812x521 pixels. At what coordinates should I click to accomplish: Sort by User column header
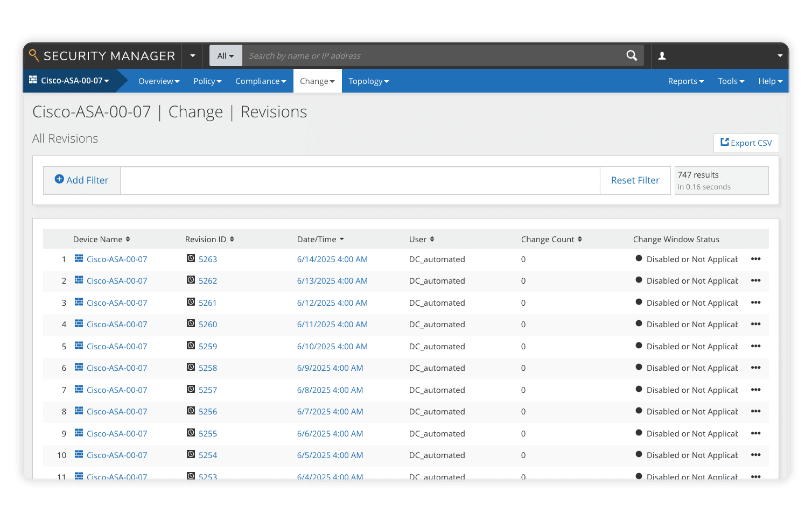coord(422,240)
